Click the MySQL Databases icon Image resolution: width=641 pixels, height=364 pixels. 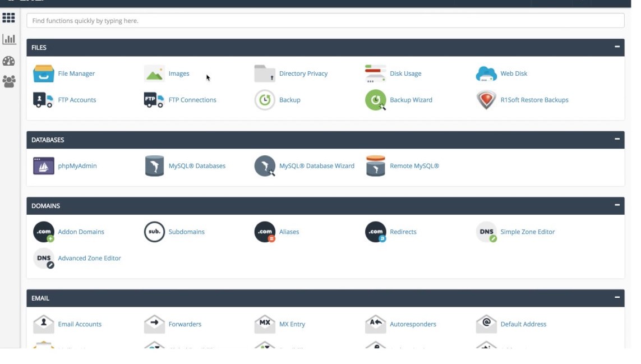pyautogui.click(x=154, y=165)
